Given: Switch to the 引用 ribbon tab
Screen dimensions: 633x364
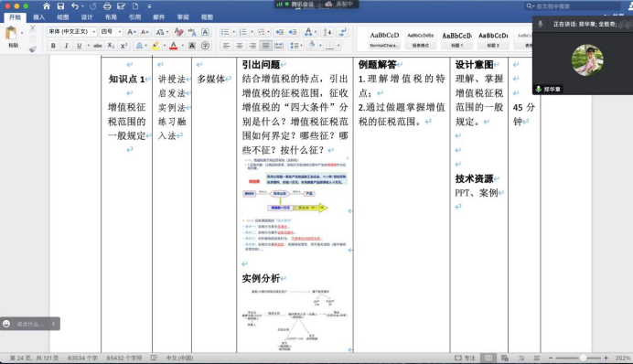Looking at the screenshot, I should [134, 17].
